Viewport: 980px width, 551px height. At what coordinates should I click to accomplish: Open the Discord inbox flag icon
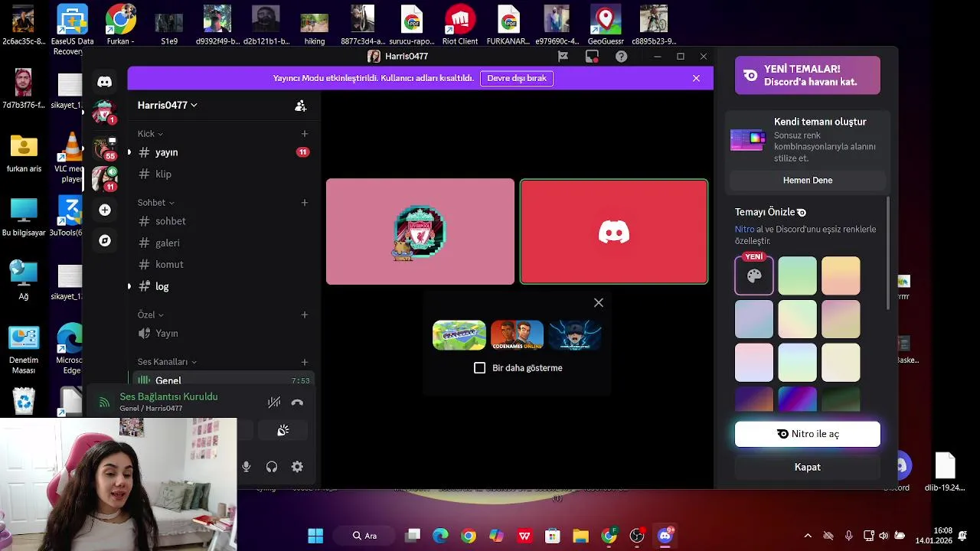(563, 57)
